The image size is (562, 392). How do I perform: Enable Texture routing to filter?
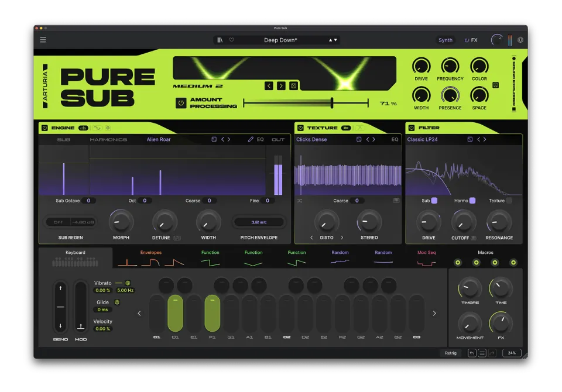tap(509, 201)
